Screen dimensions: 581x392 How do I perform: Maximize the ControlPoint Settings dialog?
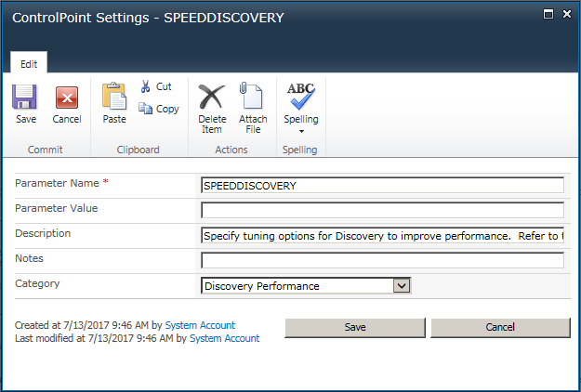click(548, 15)
